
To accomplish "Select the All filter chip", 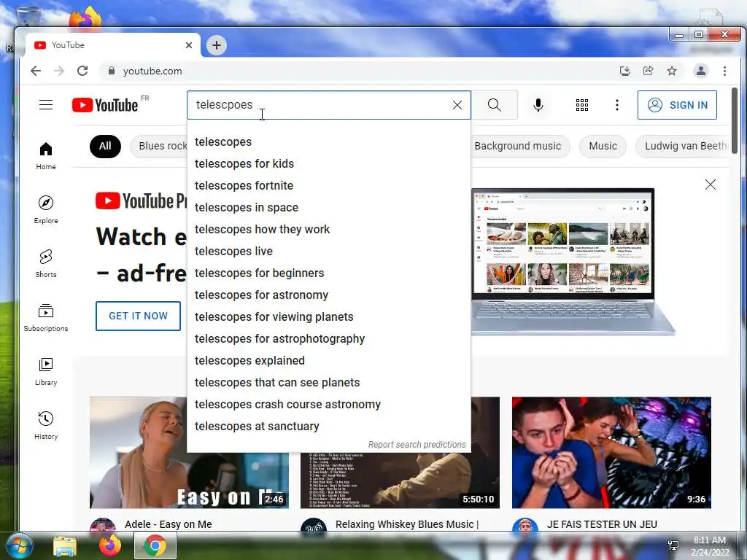I will pos(105,146).
